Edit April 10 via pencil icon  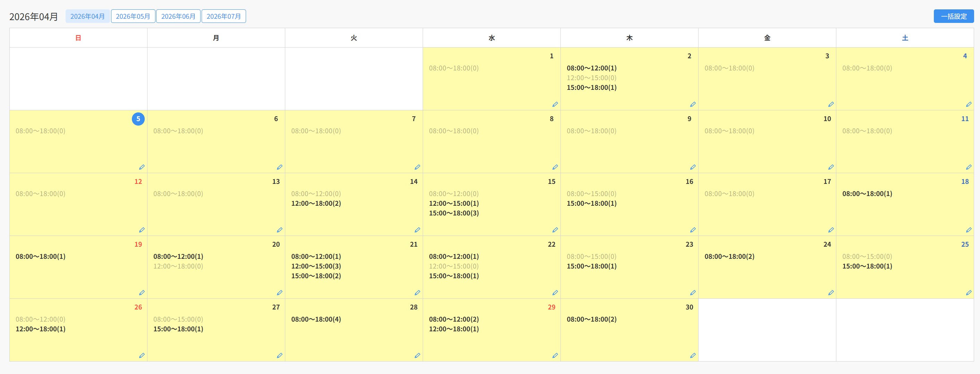tap(830, 167)
